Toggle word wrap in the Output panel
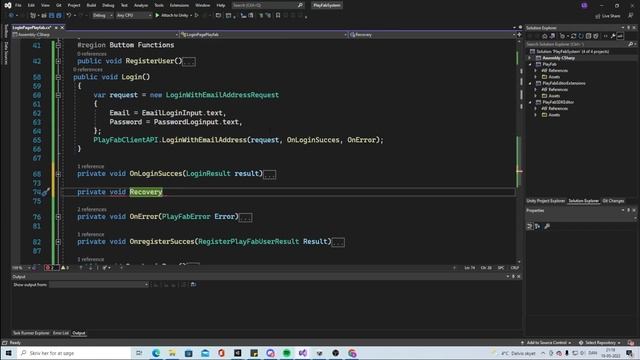640x360 pixels. pyautogui.click(x=193, y=284)
